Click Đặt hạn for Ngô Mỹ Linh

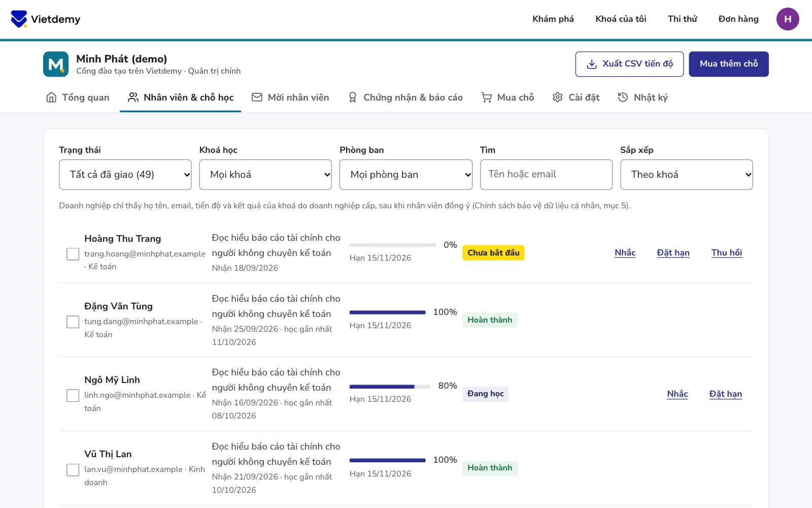tap(726, 394)
